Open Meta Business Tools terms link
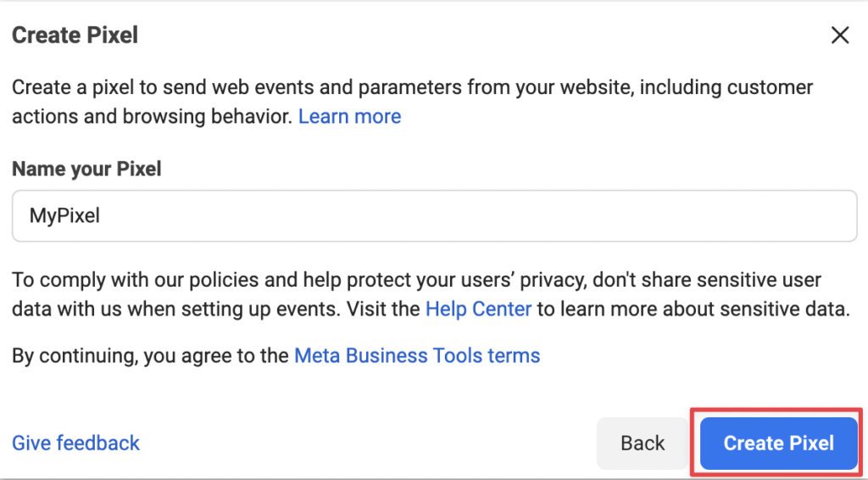 pyautogui.click(x=417, y=355)
